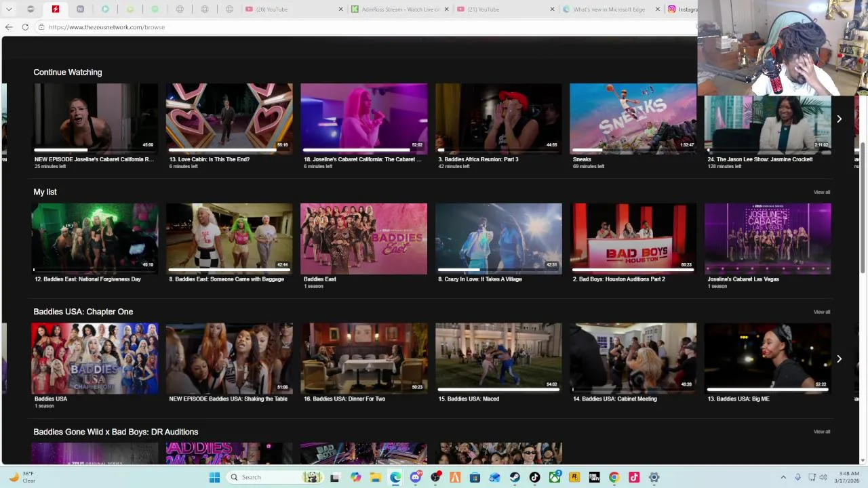Play Bad Boys: Houston Auditions Part 2
The height and width of the screenshot is (488, 868).
(633, 239)
